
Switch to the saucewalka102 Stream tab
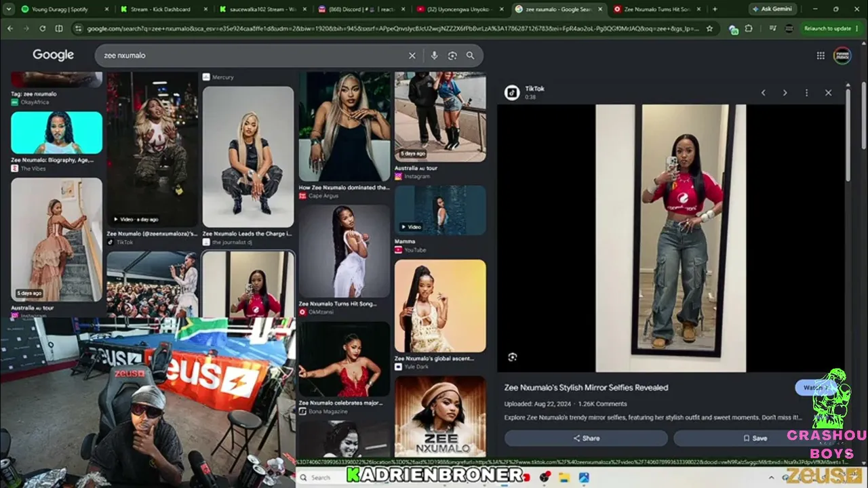pyautogui.click(x=262, y=9)
